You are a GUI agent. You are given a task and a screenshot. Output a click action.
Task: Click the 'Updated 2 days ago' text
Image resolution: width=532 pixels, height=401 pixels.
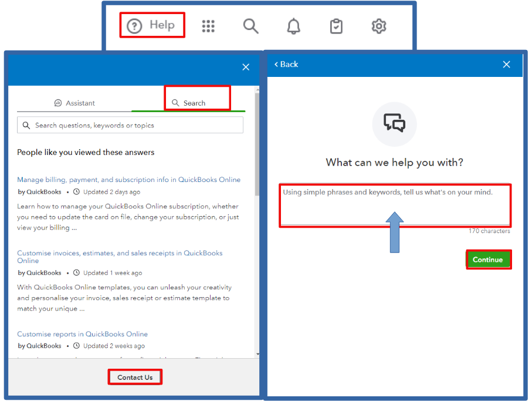tap(111, 192)
